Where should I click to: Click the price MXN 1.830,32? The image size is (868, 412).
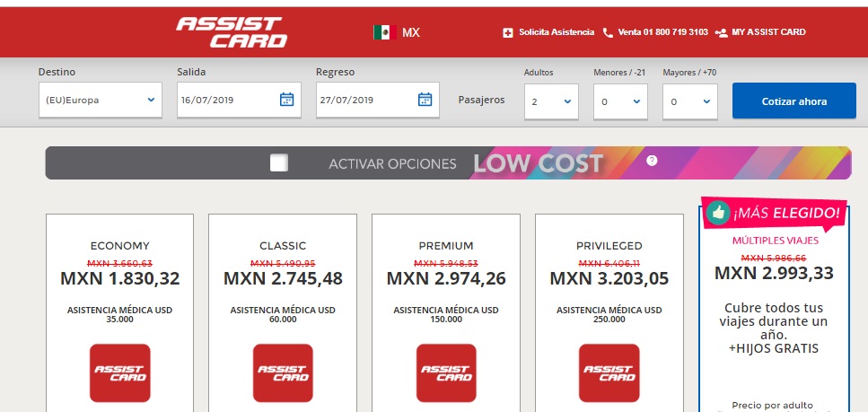120,278
